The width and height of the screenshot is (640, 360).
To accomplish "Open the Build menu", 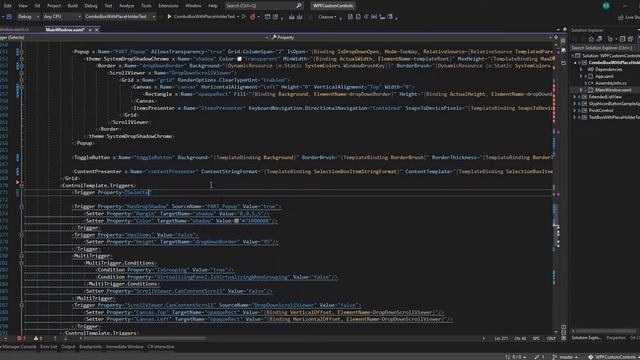I will [x=73, y=6].
